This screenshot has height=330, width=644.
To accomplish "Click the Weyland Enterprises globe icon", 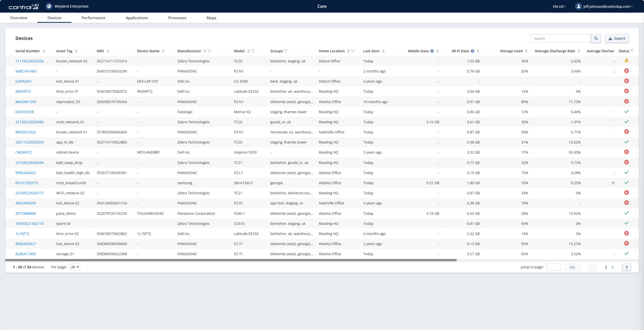I will (x=49, y=6).
